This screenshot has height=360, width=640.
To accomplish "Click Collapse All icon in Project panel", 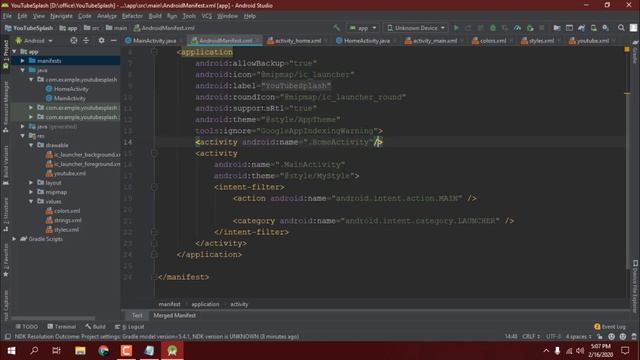I will (x=86, y=40).
